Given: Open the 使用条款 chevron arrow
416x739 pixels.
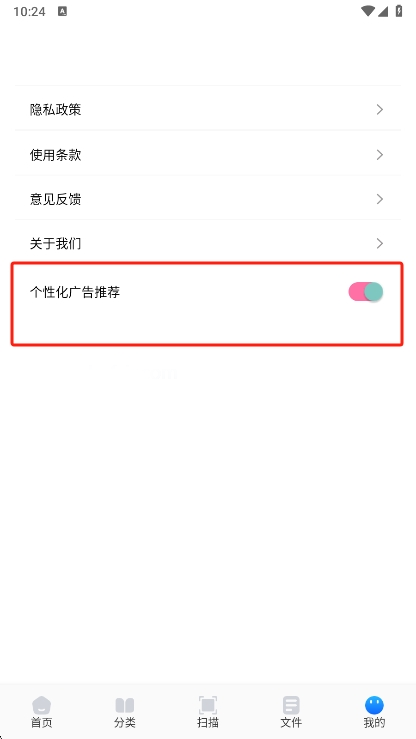Looking at the screenshot, I should 380,155.
